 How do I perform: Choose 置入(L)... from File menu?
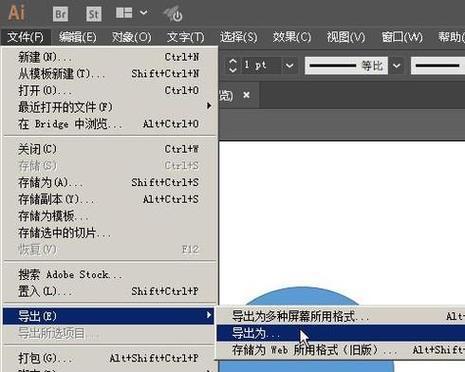(x=108, y=291)
